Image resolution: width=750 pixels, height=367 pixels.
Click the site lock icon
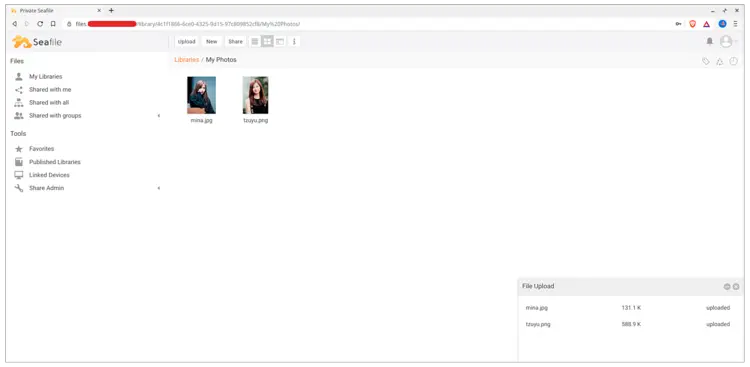[x=69, y=24]
